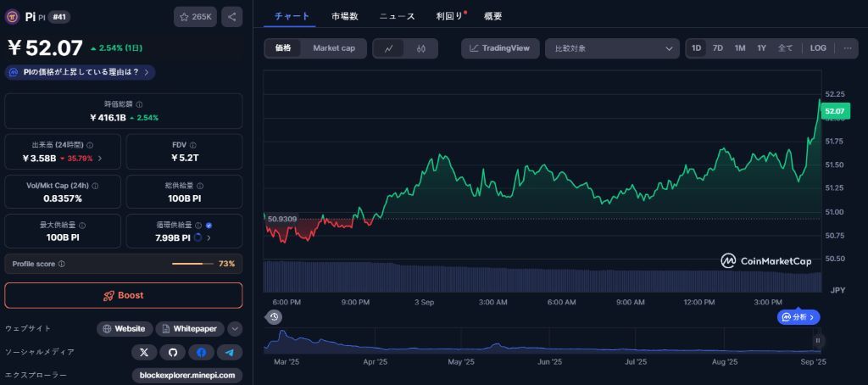Switch to the ニュース tab

[x=397, y=16]
